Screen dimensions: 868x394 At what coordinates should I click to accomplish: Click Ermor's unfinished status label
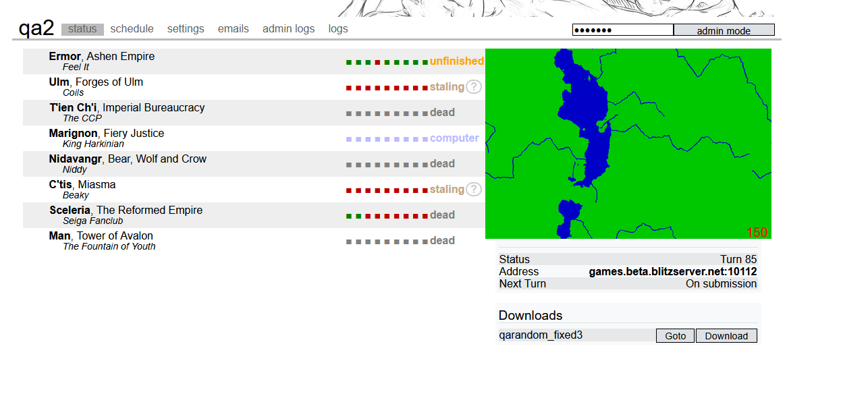click(x=456, y=61)
